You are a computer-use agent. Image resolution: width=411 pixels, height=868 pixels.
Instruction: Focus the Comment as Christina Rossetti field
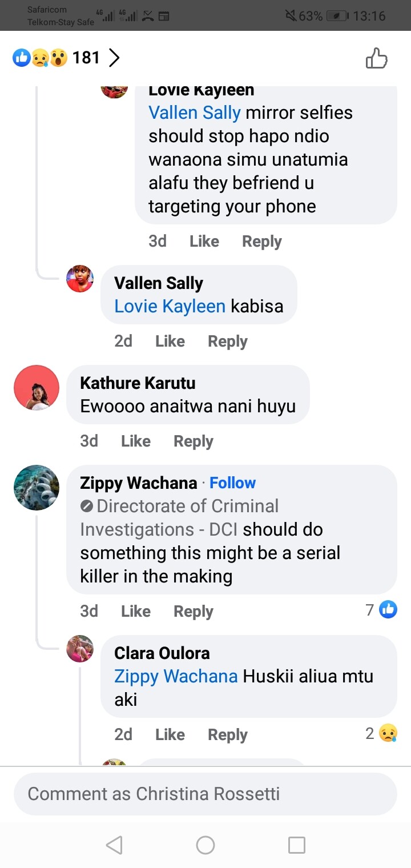point(205,794)
